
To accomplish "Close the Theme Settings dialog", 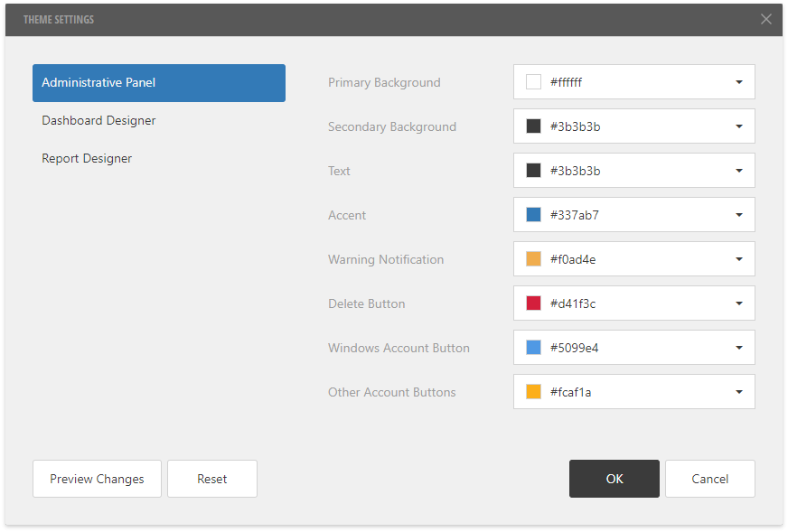I will tap(765, 19).
